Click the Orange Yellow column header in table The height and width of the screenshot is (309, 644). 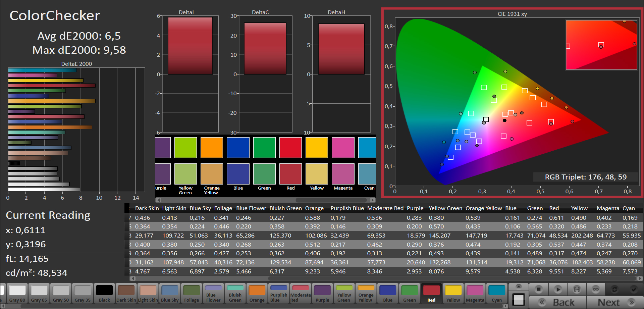[x=484, y=208]
